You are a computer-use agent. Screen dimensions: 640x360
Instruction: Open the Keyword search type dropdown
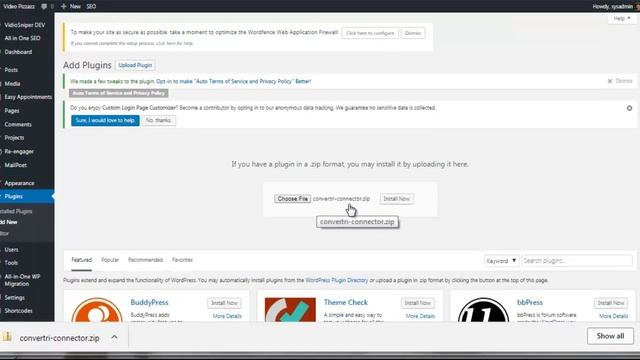click(x=501, y=261)
